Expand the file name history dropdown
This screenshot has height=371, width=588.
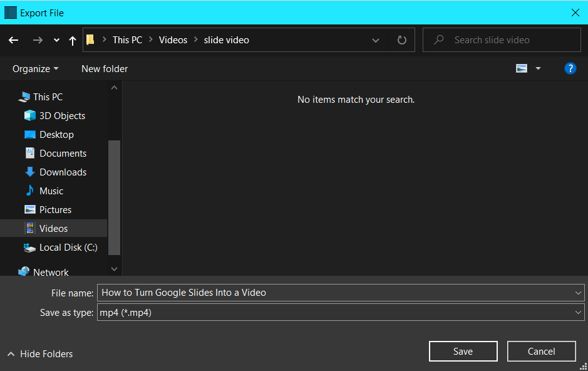tap(578, 292)
